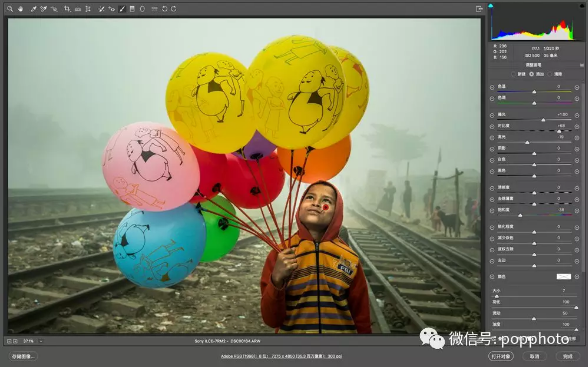Image resolution: width=588 pixels, height=367 pixels.
Task: Click the rotate image counterclockwise icon
Action: [x=165, y=9]
